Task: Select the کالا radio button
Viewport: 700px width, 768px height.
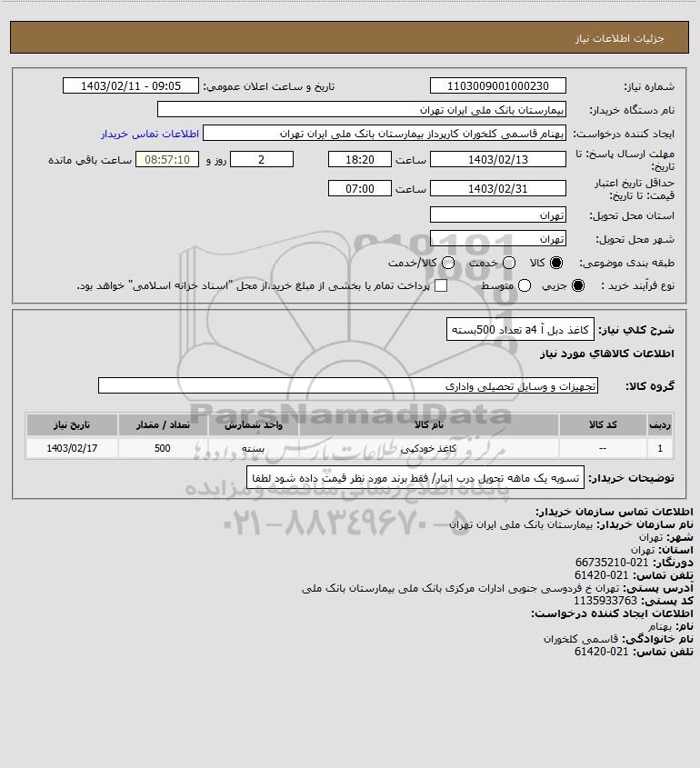Action: tap(556, 263)
